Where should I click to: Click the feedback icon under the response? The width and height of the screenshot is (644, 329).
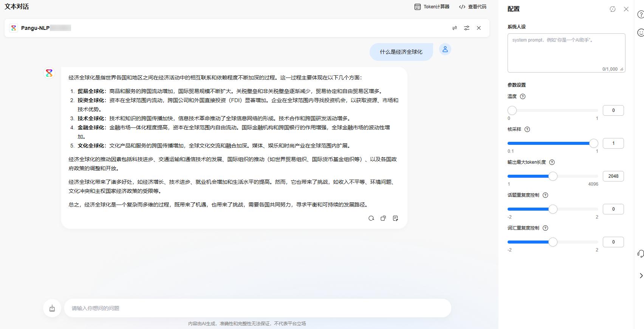tap(395, 218)
